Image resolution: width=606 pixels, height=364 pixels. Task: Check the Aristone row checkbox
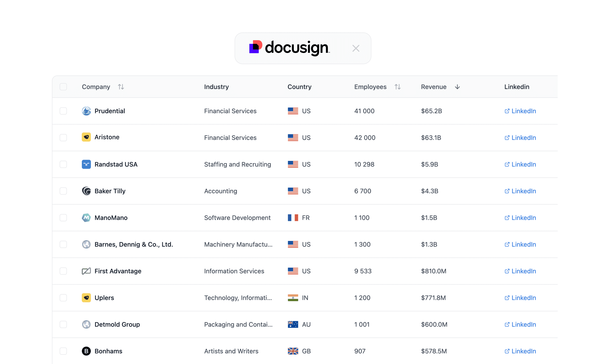63,138
